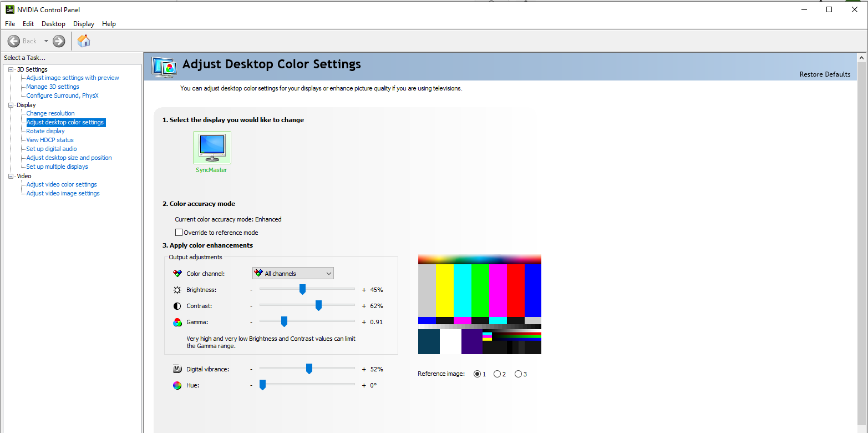Image resolution: width=868 pixels, height=433 pixels.
Task: Select reference image 2 radio button
Action: (x=497, y=374)
